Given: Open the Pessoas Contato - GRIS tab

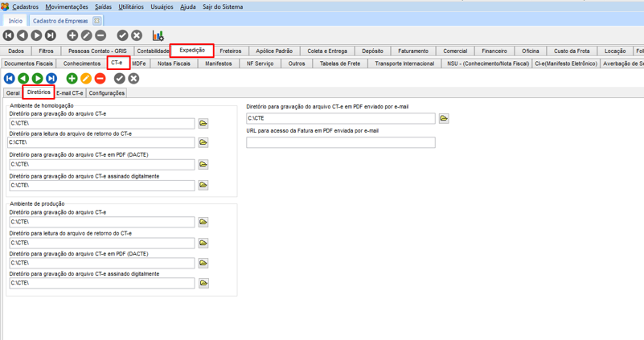Looking at the screenshot, I should coord(97,51).
